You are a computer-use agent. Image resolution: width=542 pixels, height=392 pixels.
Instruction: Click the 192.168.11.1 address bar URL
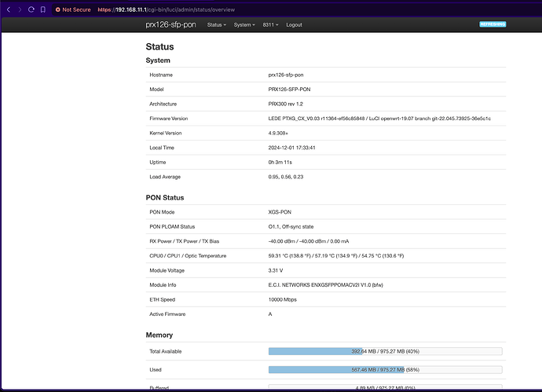pos(167,9)
